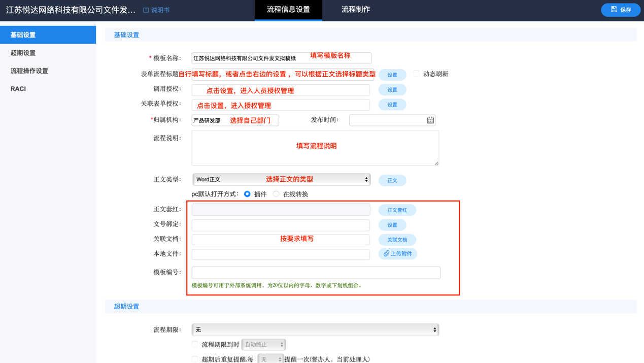Open the 流程期限 dropdown showing 无
The height and width of the screenshot is (363, 644).
click(x=315, y=329)
